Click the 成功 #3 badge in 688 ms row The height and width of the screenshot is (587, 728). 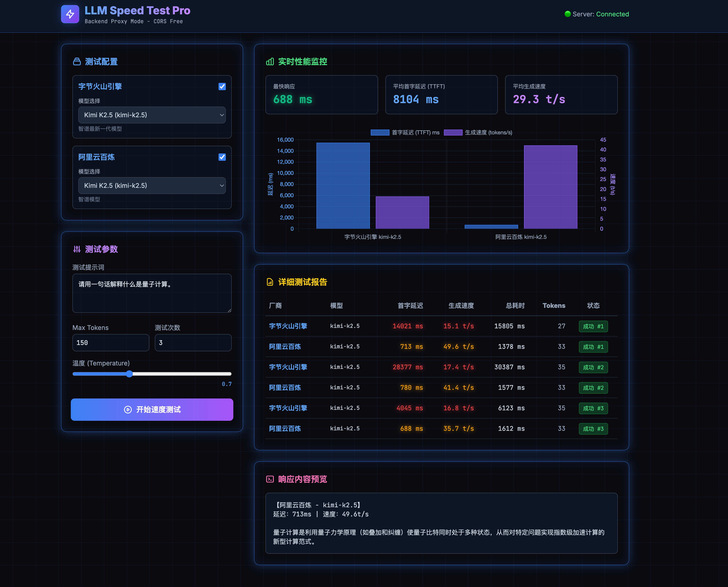593,429
